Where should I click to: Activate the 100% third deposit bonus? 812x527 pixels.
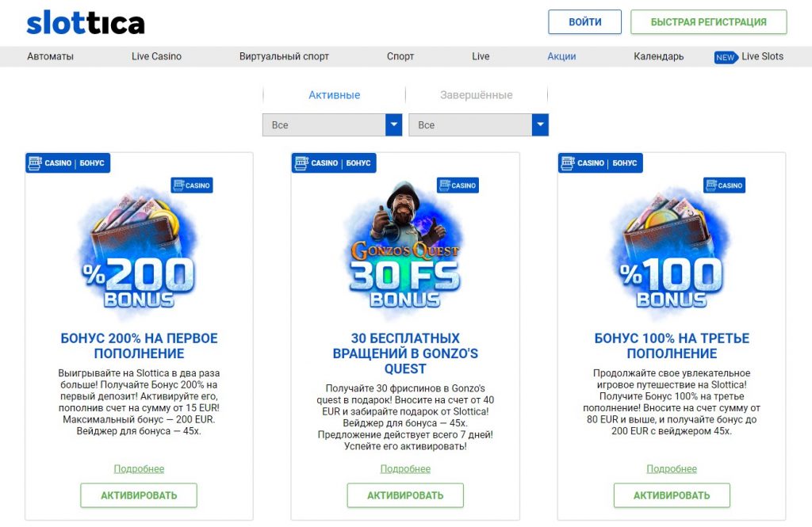672,495
